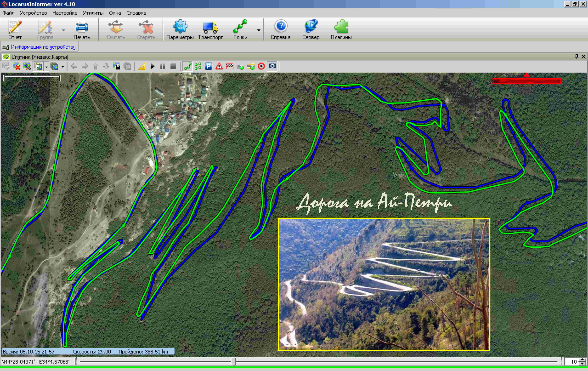The width and height of the screenshot is (588, 371).
Task: Open the map layers dropdown arrow
Action: (x=63, y=67)
